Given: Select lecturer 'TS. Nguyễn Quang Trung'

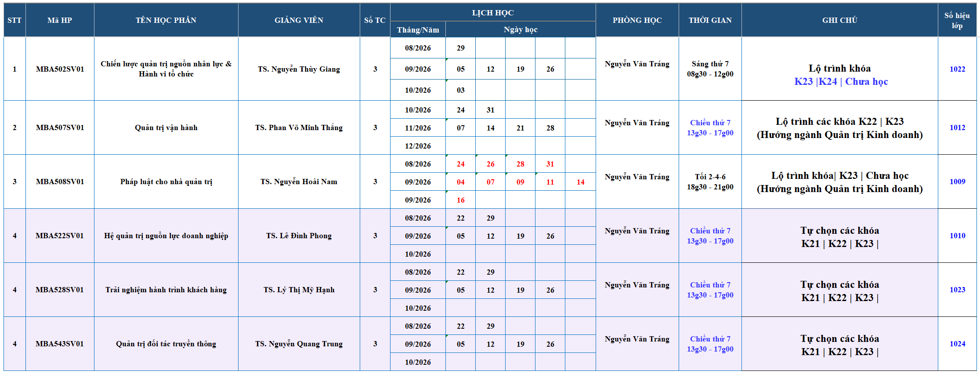Looking at the screenshot, I should 299,344.
